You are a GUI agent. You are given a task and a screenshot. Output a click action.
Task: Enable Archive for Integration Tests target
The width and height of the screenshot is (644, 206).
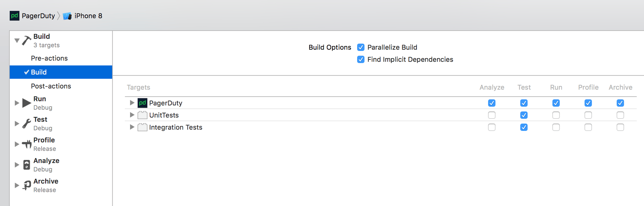[x=620, y=127]
